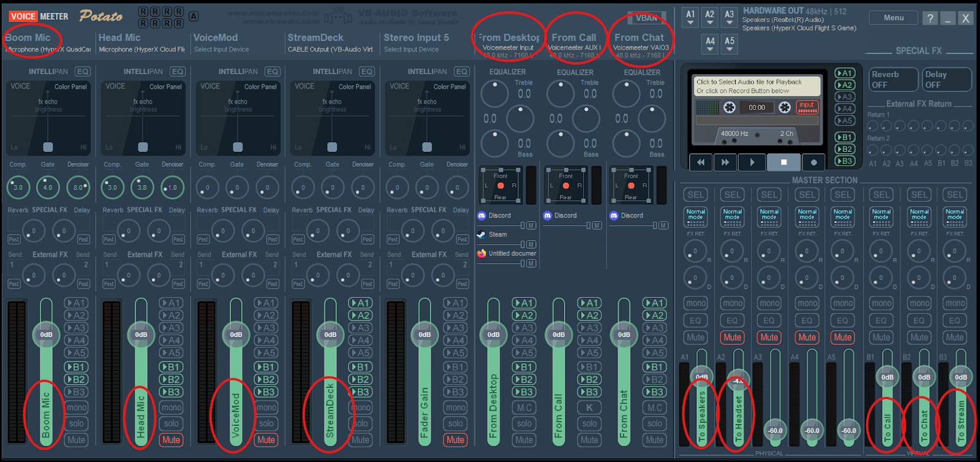Click the VOICE label on Head Mic panel

[x=115, y=86]
